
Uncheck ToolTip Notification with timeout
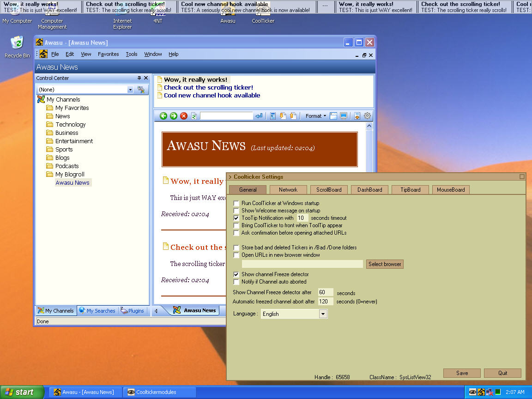tap(236, 218)
